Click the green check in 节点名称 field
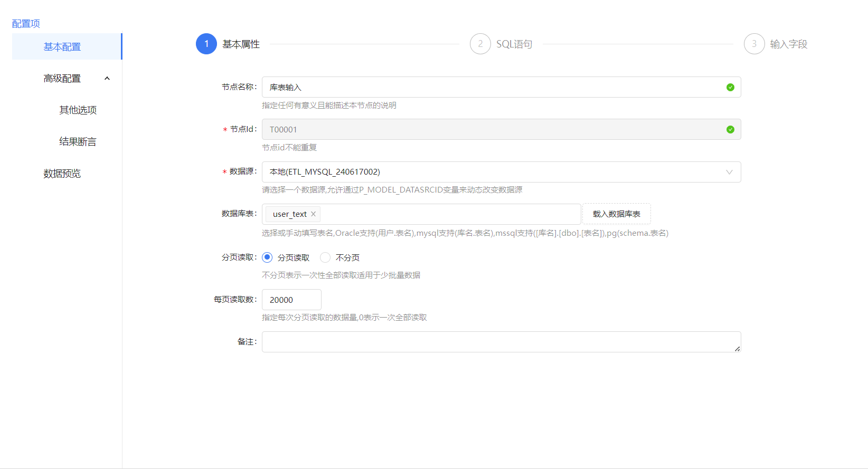This screenshot has height=469, width=868. (x=730, y=87)
